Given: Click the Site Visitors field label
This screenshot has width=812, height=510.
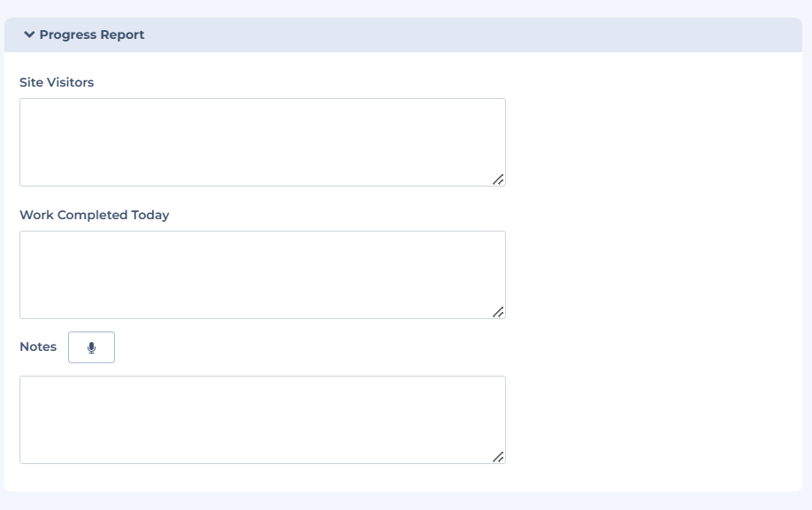Looking at the screenshot, I should point(57,82).
